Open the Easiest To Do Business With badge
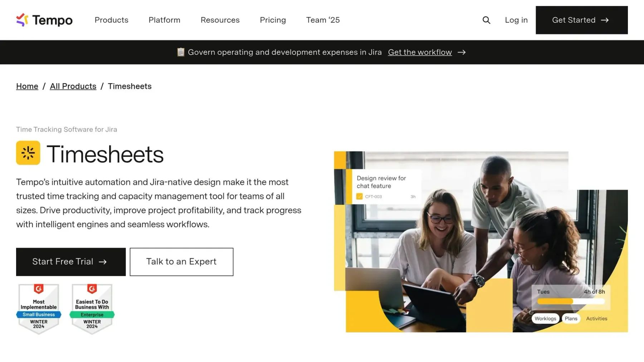Viewport: 644px width, 362px height. click(x=92, y=309)
